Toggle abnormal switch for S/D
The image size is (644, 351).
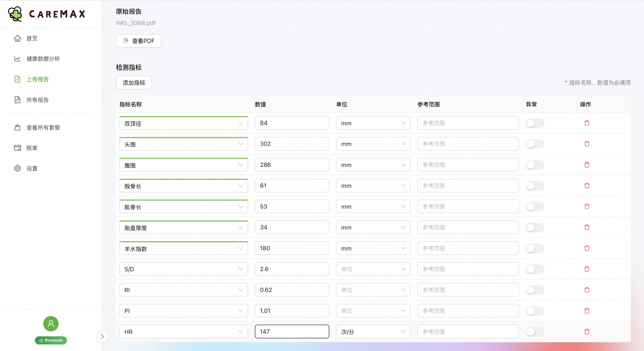(x=535, y=269)
